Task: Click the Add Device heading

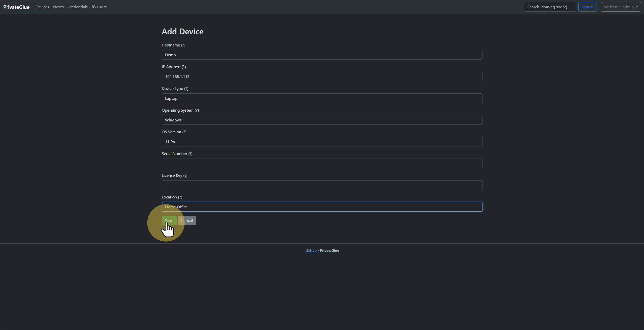Action: tap(182, 32)
